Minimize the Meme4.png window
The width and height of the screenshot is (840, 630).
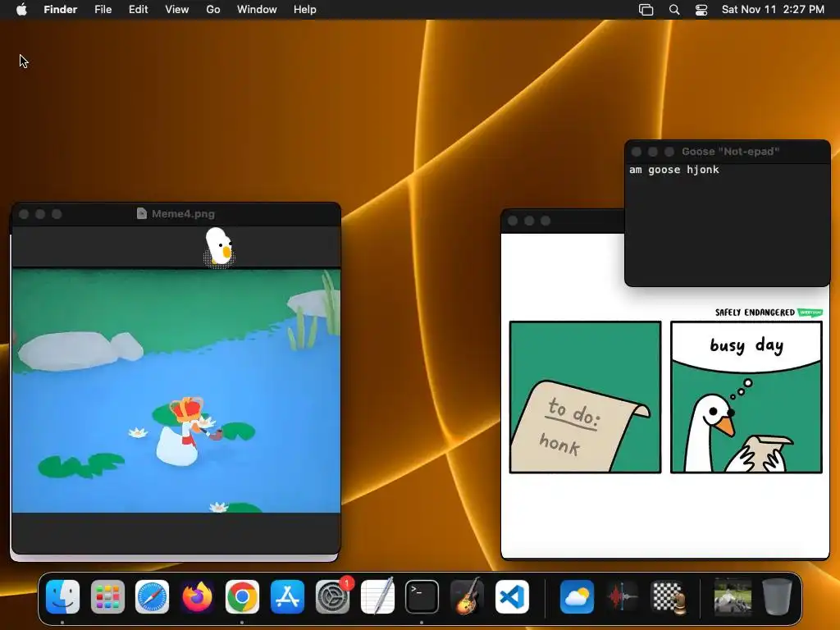40,214
